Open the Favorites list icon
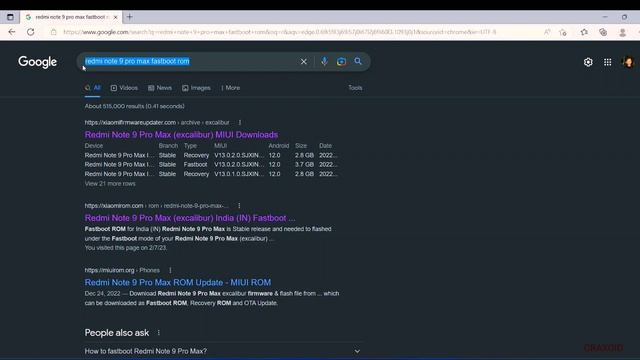This screenshot has height=360, width=640. [584, 32]
